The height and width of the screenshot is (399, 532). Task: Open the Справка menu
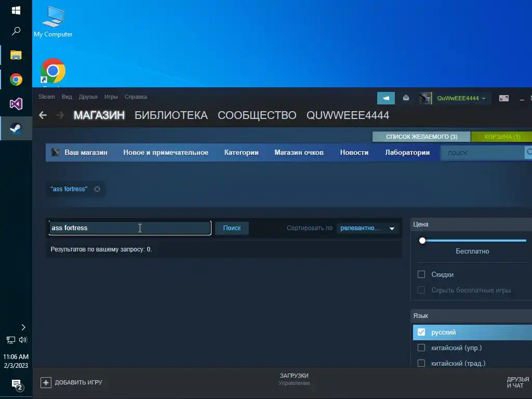pyautogui.click(x=136, y=97)
